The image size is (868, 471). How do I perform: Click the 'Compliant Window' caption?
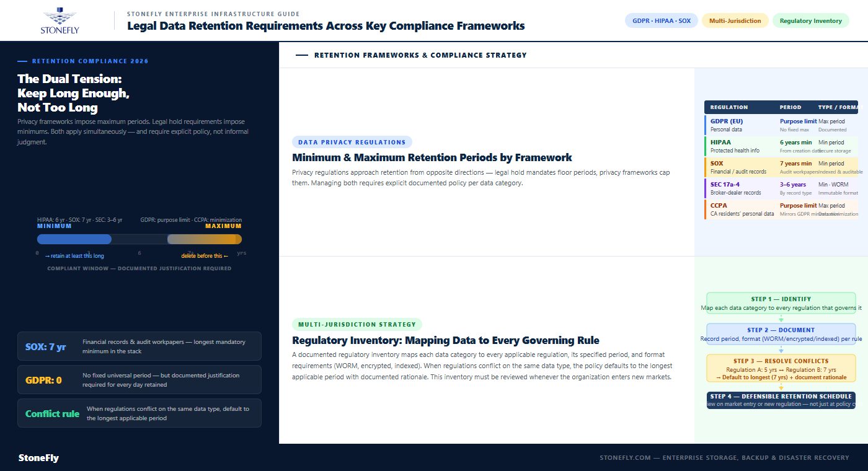pyautogui.click(x=139, y=268)
